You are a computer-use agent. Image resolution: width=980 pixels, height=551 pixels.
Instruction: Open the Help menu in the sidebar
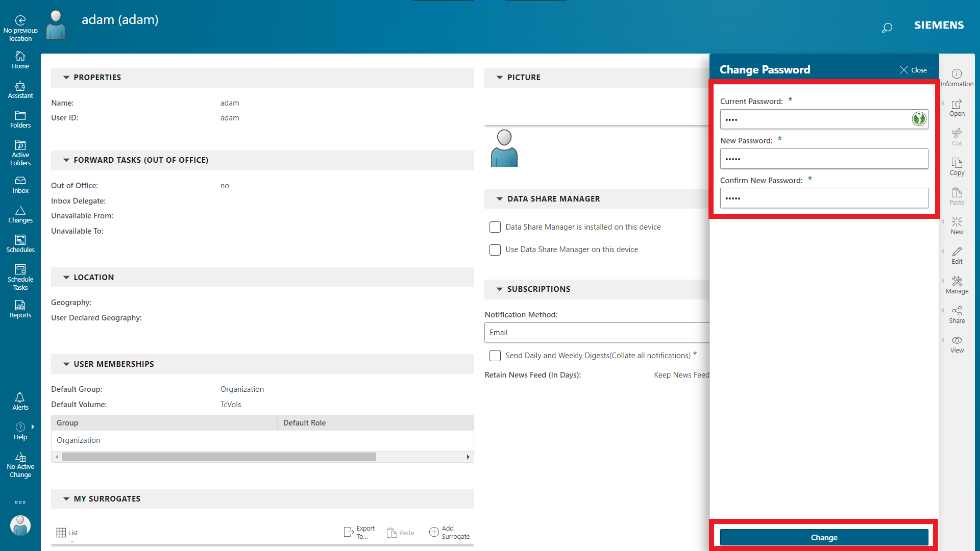[x=20, y=431]
